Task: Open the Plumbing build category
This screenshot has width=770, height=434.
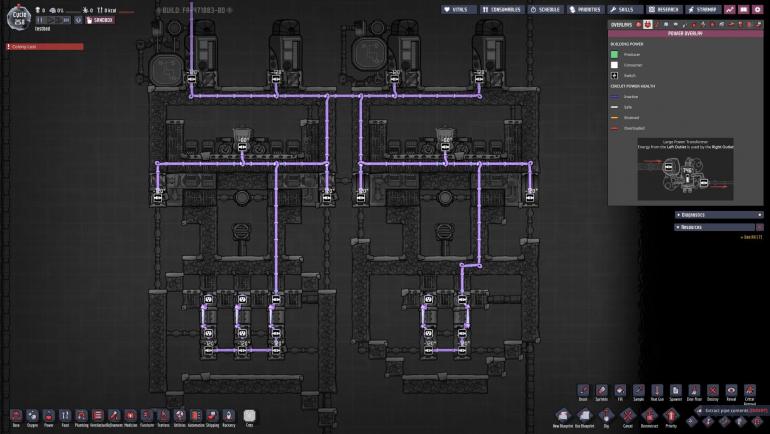Action: (x=82, y=416)
